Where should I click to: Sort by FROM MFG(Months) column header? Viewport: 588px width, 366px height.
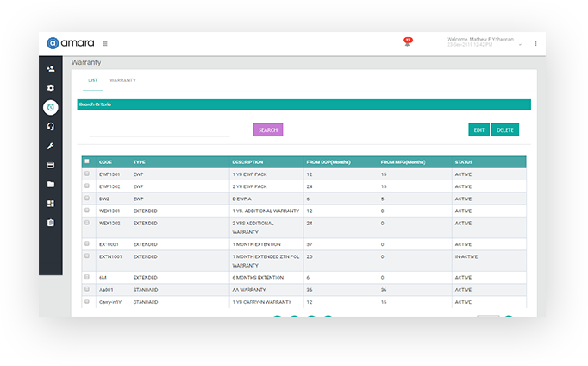403,162
